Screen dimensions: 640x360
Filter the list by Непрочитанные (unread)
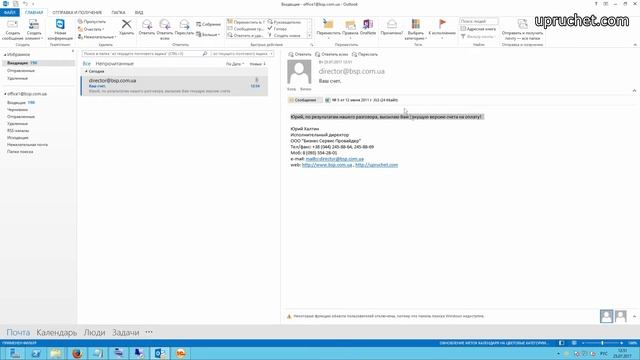[115, 64]
